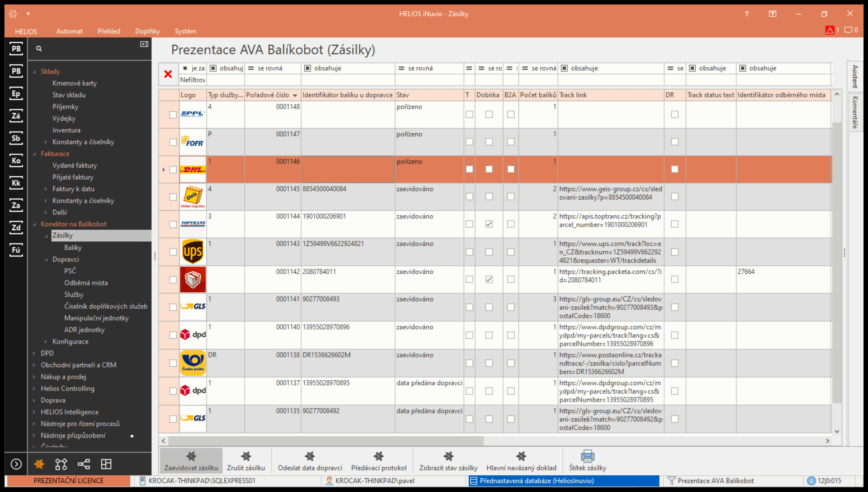868x492 pixels.
Task: Toggle DR checkbox for shipment 0001141
Action: click(x=675, y=307)
